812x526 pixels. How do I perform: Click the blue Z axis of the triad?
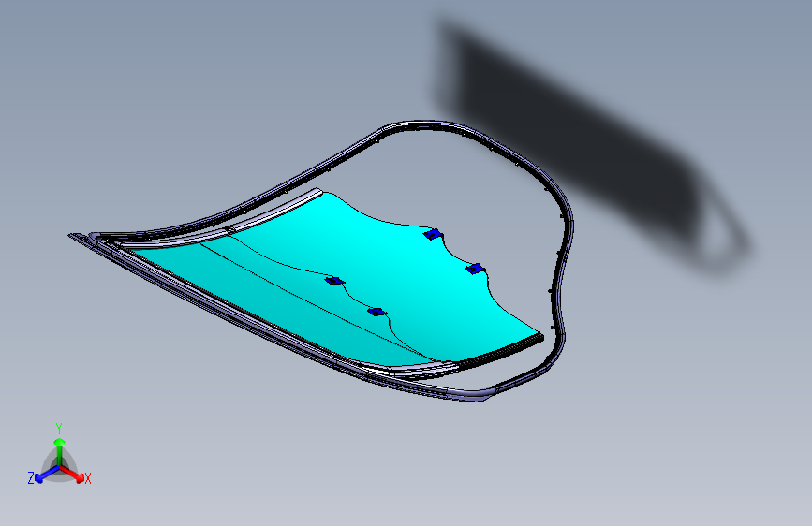48,474
